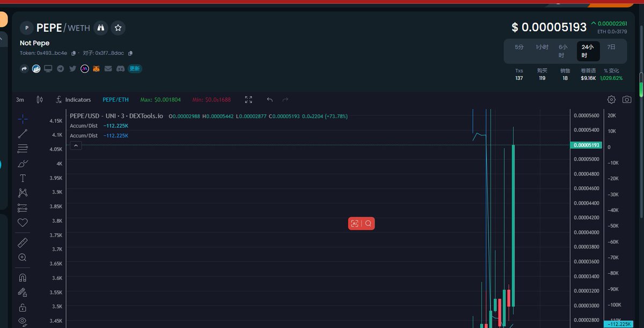Select the 5分 time period tab

(519, 47)
